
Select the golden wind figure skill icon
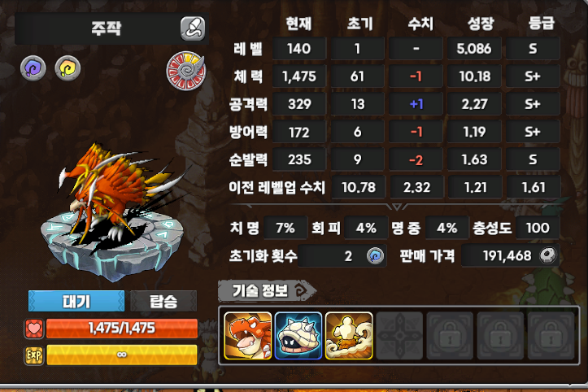[x=349, y=336]
